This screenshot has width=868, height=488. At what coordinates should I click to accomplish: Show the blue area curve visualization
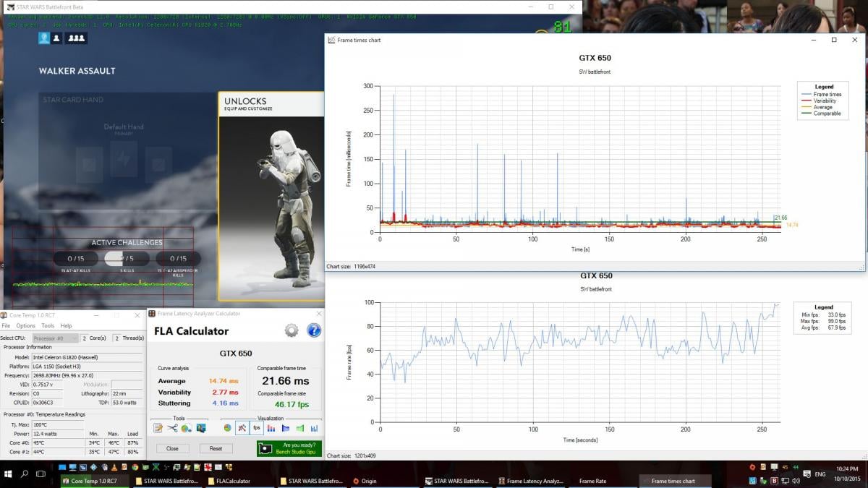point(285,428)
